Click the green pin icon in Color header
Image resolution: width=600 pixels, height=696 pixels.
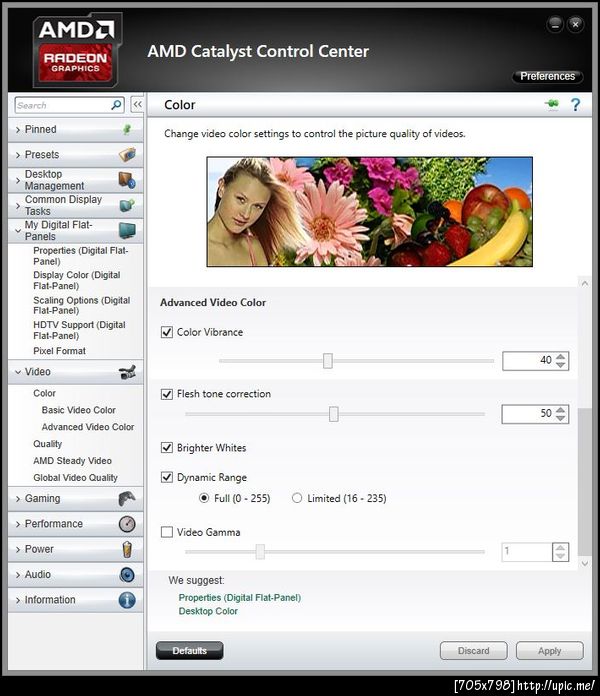click(x=552, y=104)
